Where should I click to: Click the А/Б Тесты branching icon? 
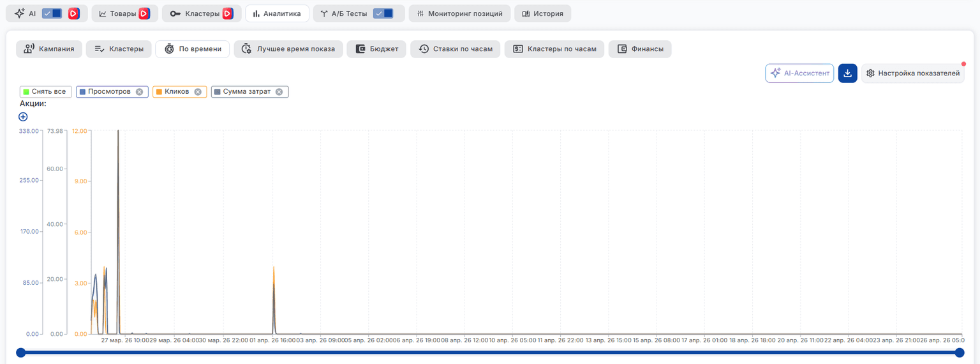324,13
